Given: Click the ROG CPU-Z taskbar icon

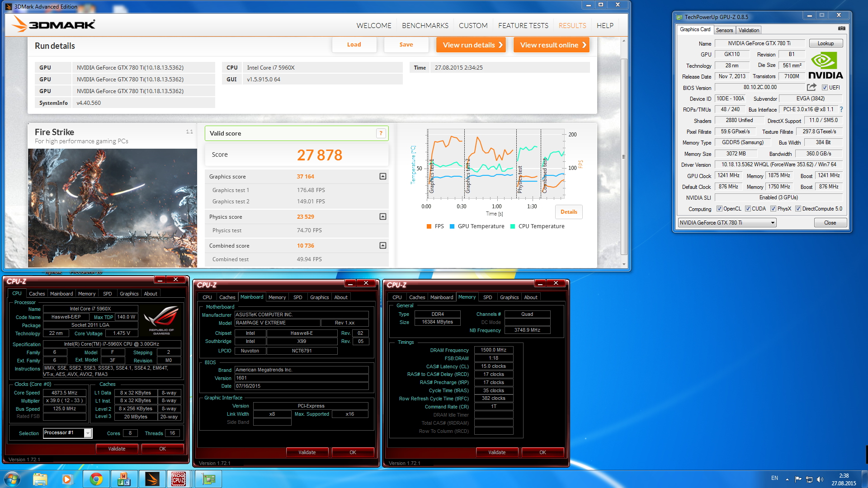Looking at the screenshot, I should pyautogui.click(x=179, y=479).
